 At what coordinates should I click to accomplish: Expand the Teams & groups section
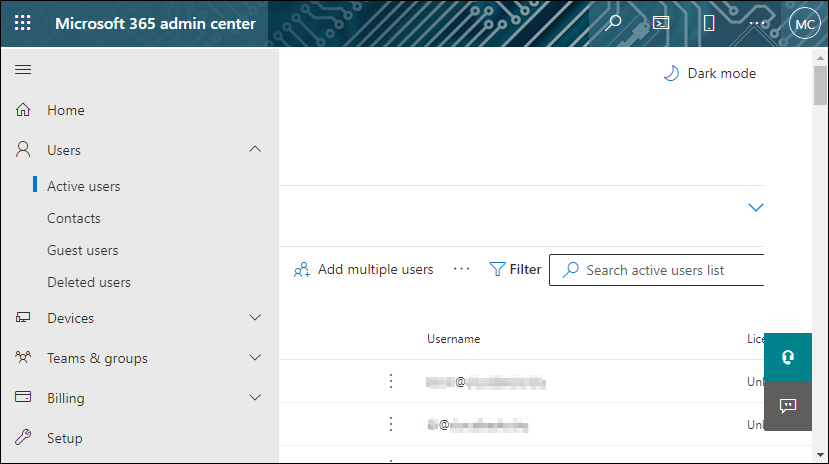(x=255, y=358)
